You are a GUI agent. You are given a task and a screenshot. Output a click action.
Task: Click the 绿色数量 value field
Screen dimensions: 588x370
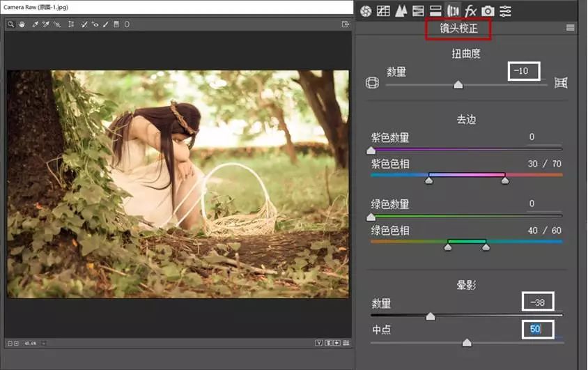[543, 203]
